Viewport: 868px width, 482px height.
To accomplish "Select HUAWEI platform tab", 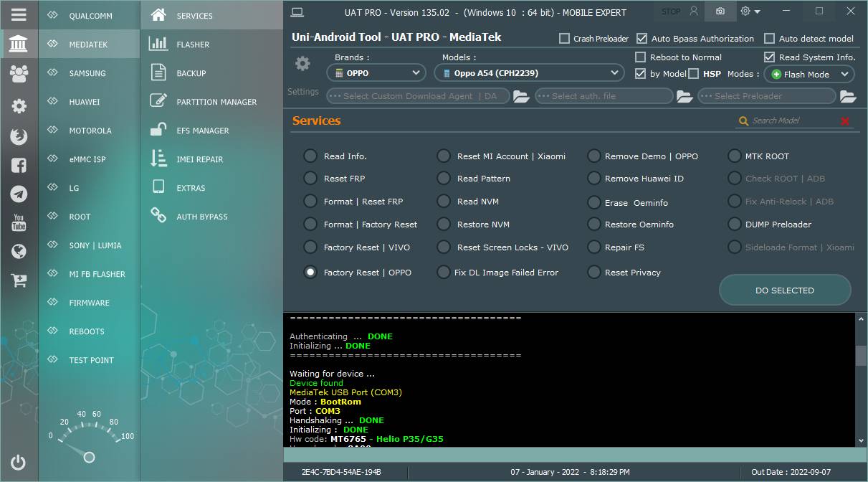I will [x=89, y=102].
